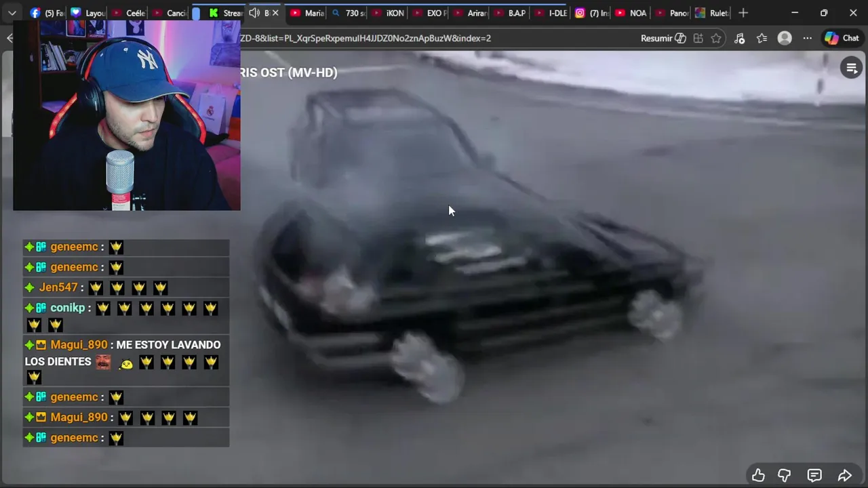Switch to the EXO tab

point(429,13)
